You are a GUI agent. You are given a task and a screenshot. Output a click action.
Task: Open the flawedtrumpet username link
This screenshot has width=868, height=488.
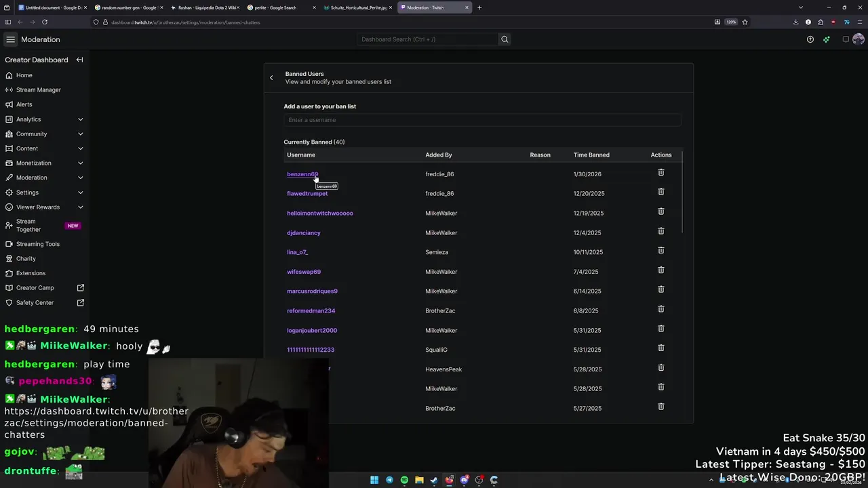click(x=307, y=194)
